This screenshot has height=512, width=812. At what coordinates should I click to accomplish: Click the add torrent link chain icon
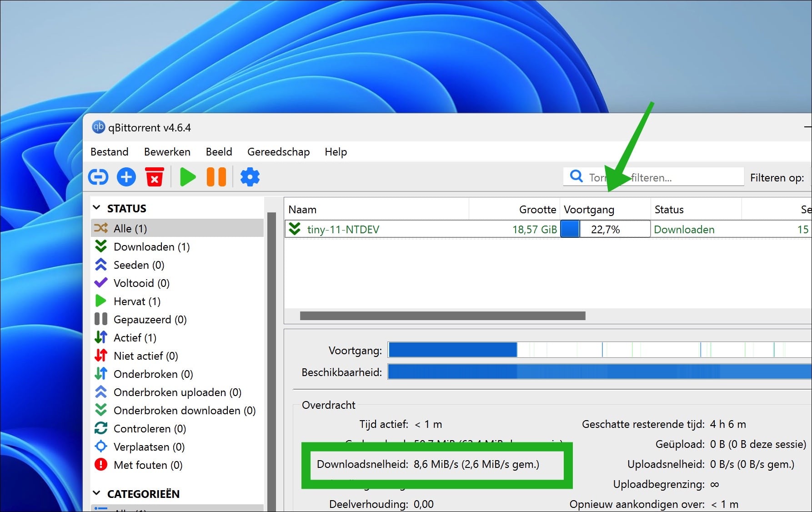pos(98,177)
